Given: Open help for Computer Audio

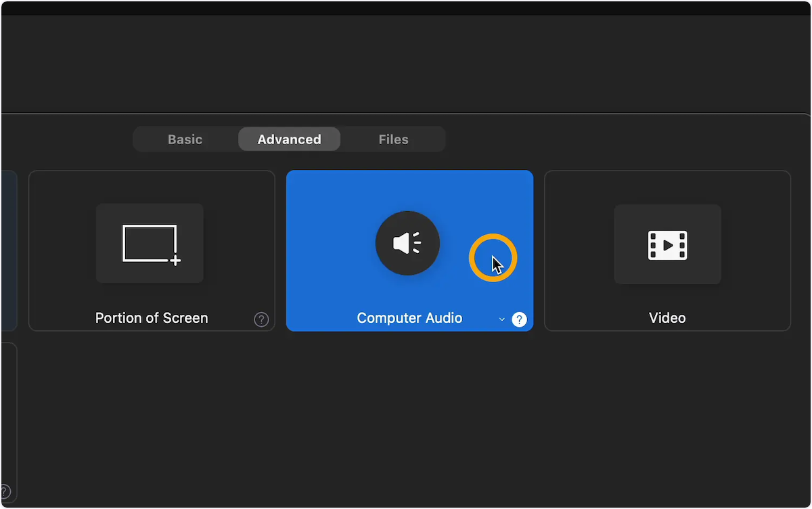Looking at the screenshot, I should [519, 319].
